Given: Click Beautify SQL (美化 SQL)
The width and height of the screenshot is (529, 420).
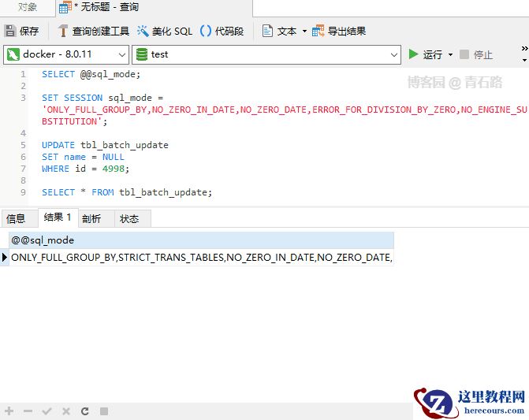Looking at the screenshot, I should pos(165,31).
